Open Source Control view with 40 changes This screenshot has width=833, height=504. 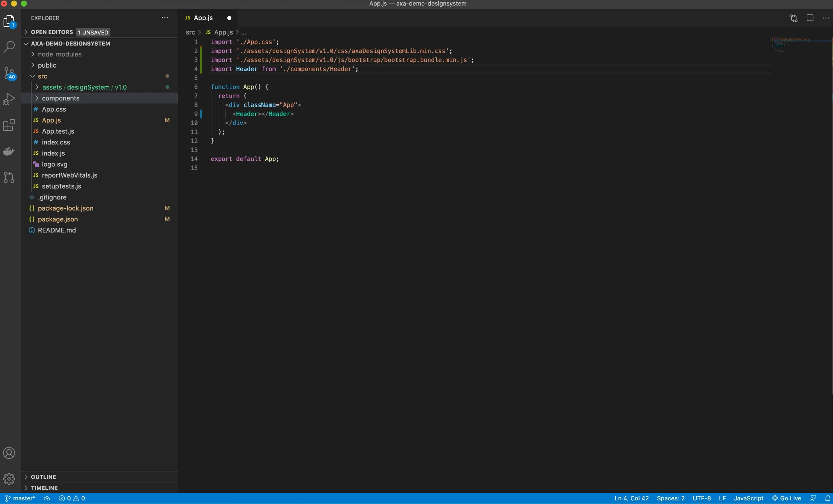coord(9,73)
